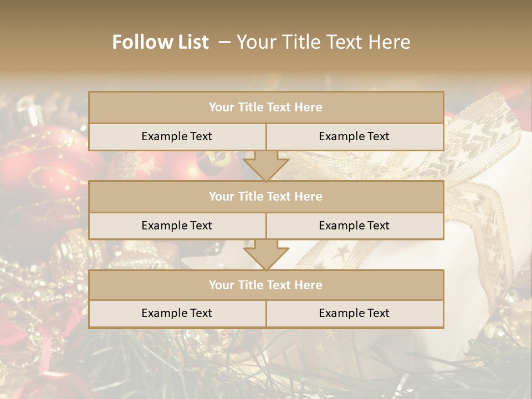Screen dimensions: 532x399
Task: Click right Example Text cell in top table
Action: click(354, 136)
